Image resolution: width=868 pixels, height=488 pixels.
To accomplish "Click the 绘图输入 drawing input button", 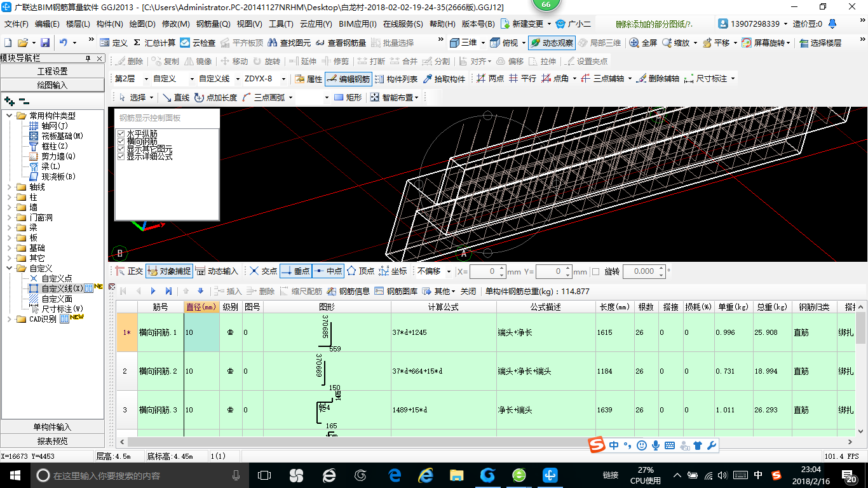I will (x=52, y=85).
